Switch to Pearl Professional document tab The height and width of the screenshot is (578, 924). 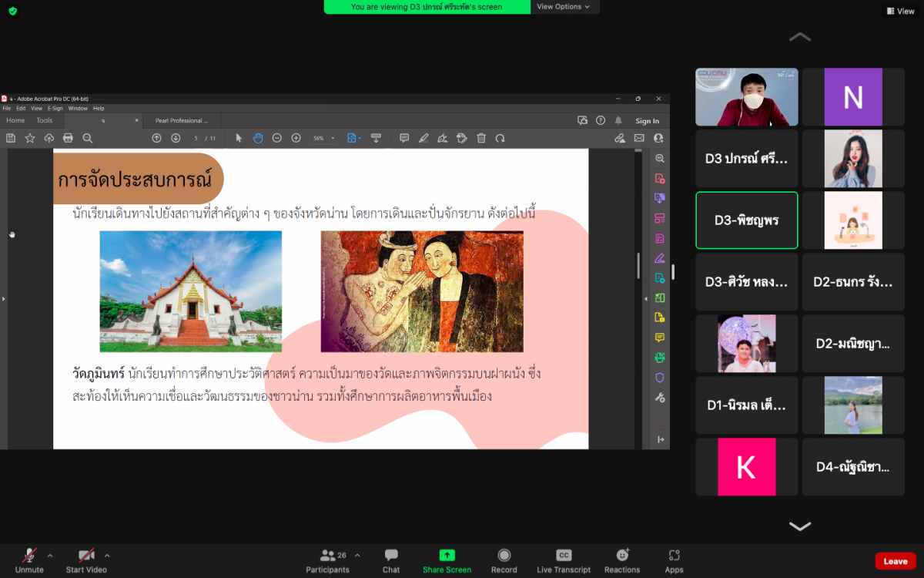(182, 121)
